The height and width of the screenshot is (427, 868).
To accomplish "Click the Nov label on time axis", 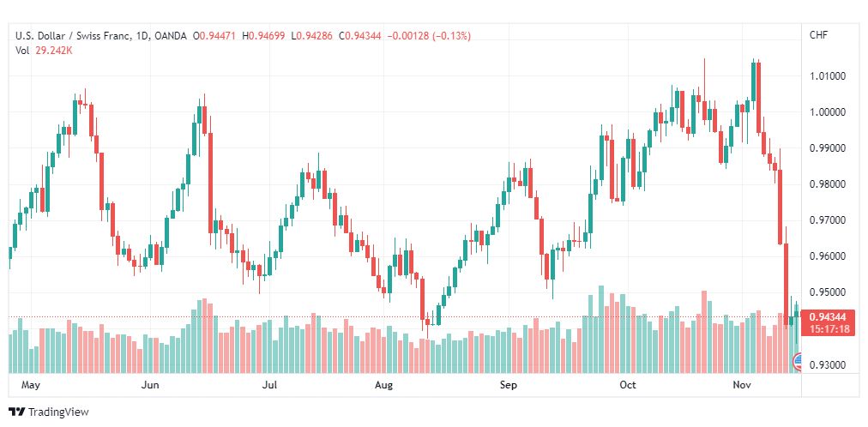I will pos(740,385).
